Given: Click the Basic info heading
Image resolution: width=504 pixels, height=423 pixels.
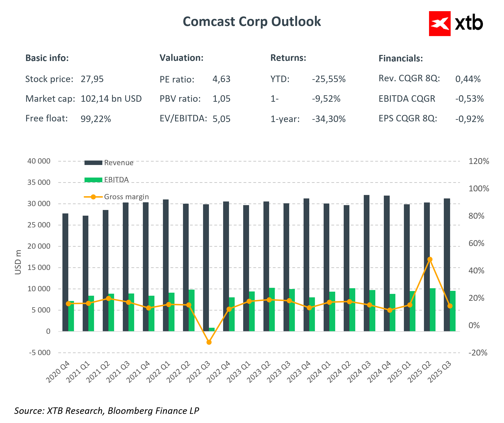Looking at the screenshot, I should [47, 58].
